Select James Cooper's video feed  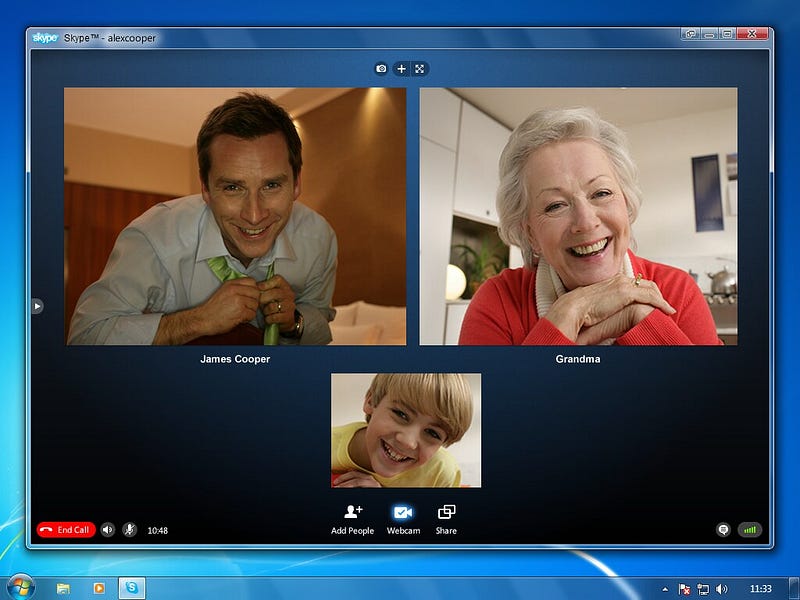(x=235, y=216)
